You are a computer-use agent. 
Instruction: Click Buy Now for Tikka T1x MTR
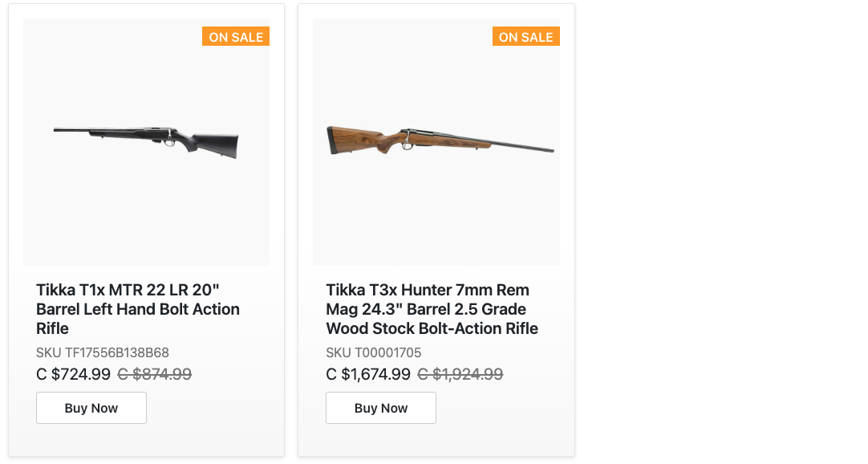[x=91, y=408]
